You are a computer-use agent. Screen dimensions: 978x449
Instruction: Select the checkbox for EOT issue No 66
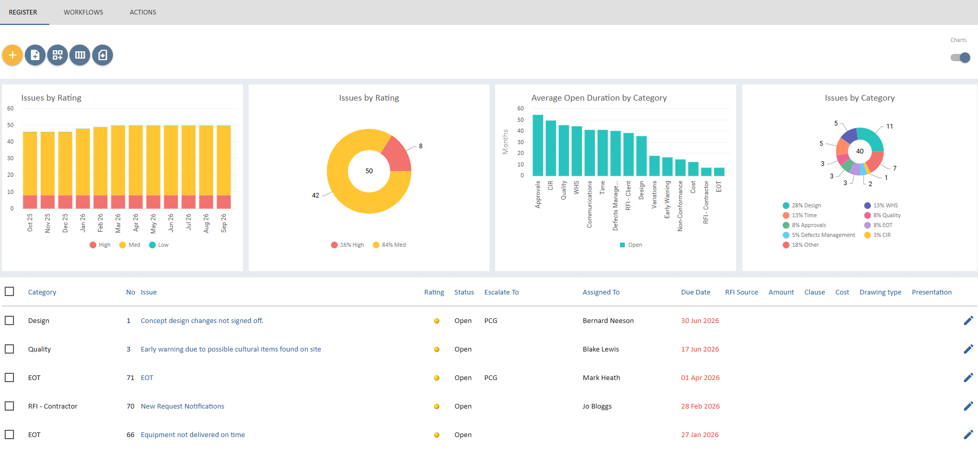click(x=9, y=435)
